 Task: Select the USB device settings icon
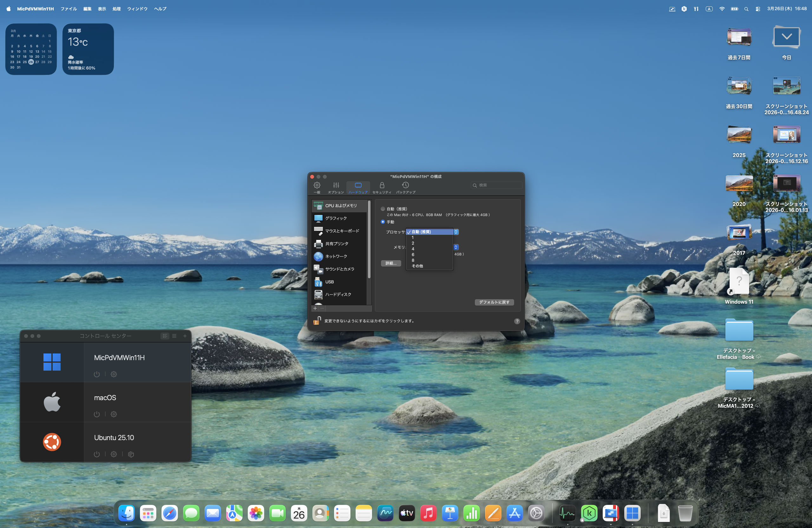click(318, 282)
